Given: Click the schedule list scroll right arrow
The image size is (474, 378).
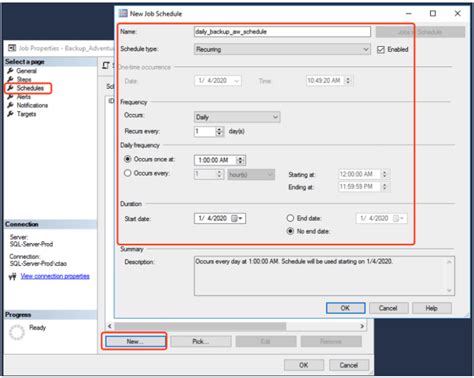Looking at the screenshot, I should coord(362,326).
